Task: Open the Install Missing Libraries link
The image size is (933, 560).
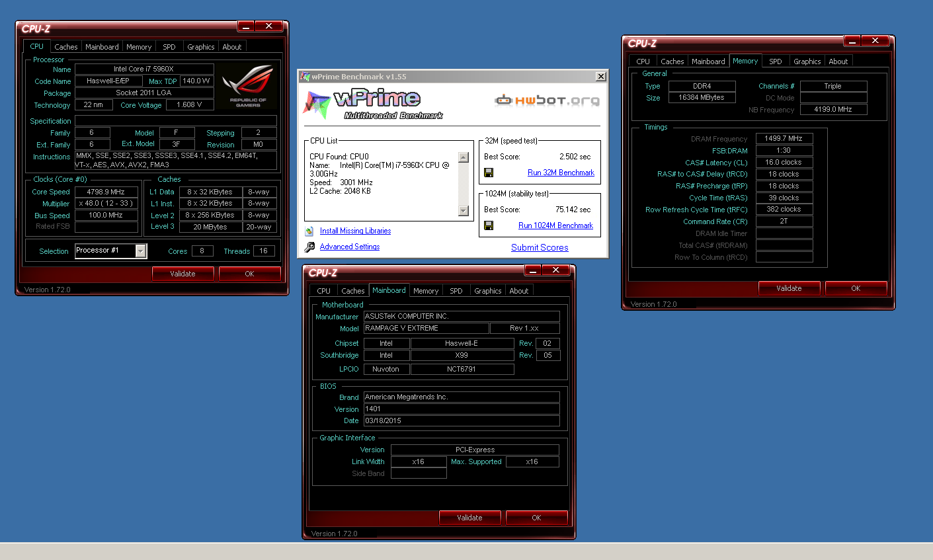Action: 355,231
